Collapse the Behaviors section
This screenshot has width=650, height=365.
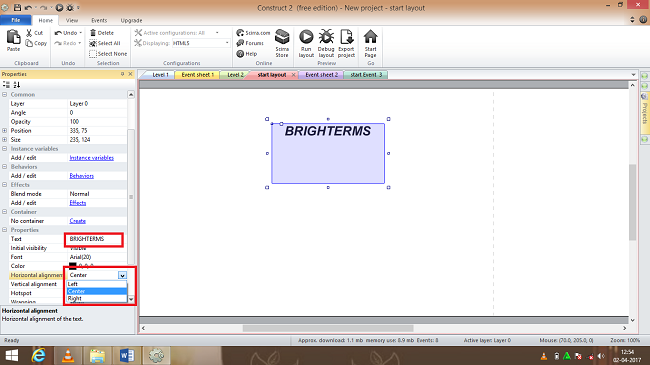click(x=5, y=167)
